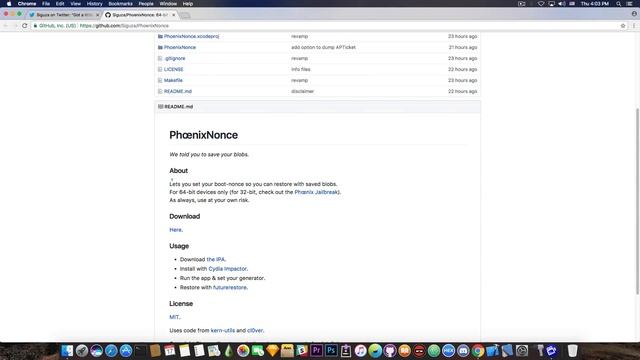Open a new tab
This screenshot has height=360, width=640.
click(185, 15)
